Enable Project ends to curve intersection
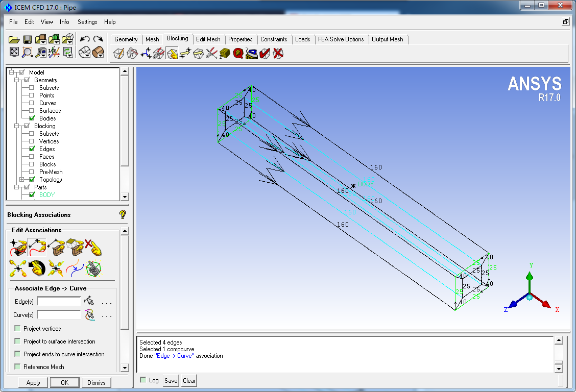The height and width of the screenshot is (392, 576). tap(17, 354)
